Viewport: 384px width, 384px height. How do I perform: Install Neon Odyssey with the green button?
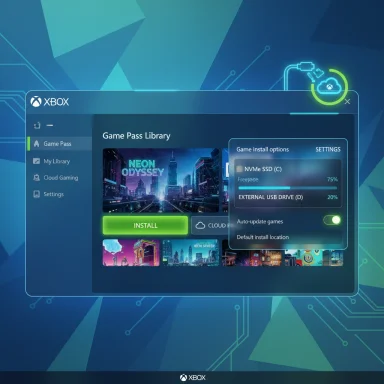(x=145, y=225)
